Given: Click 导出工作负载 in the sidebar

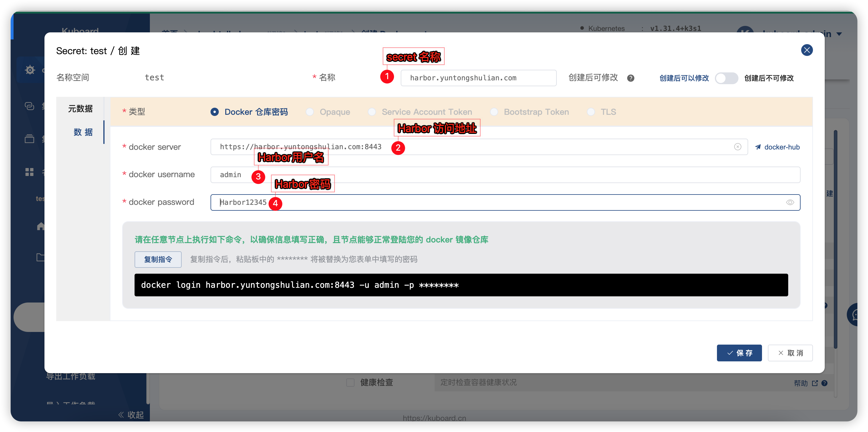Looking at the screenshot, I should pos(71,376).
